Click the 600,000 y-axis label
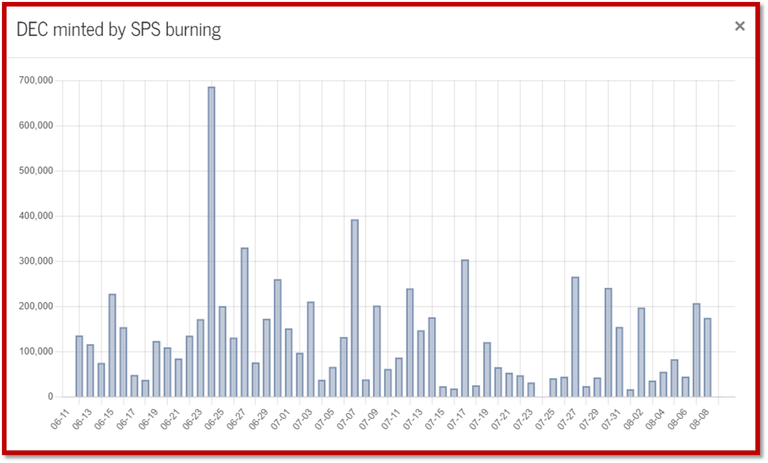The image size is (768, 463). click(x=36, y=125)
